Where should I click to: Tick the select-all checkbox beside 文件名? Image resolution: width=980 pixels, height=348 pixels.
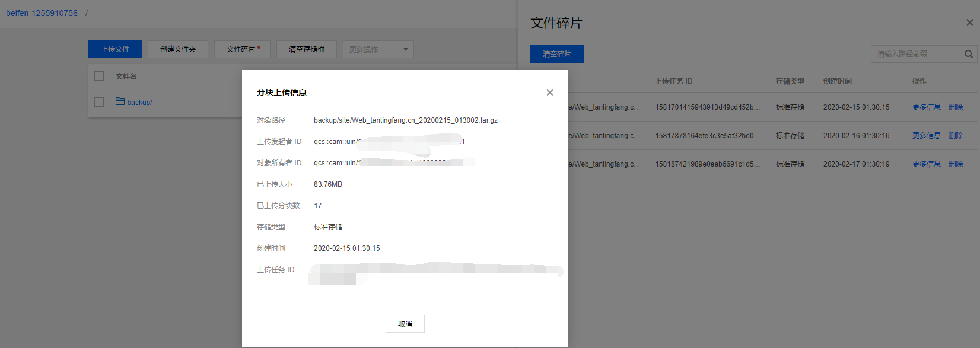point(99,76)
